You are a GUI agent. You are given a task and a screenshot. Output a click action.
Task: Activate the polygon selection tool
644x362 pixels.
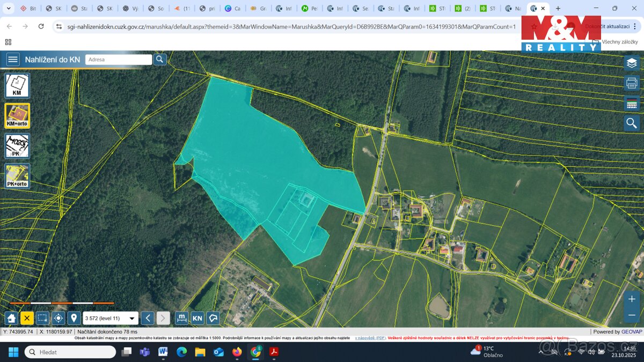pos(213,318)
